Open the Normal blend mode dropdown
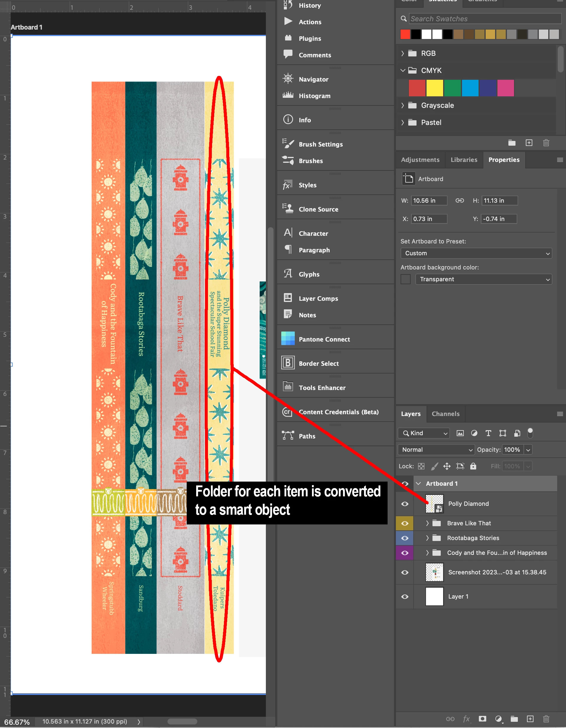The height and width of the screenshot is (728, 566). point(436,450)
